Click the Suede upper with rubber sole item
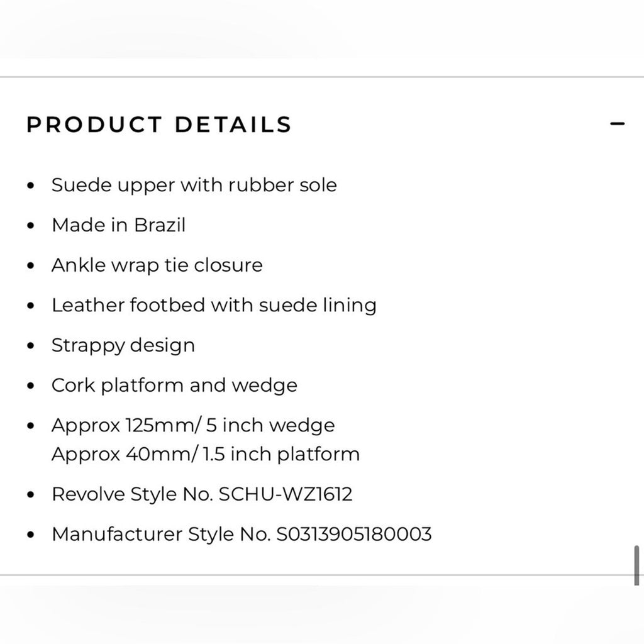 tap(194, 185)
